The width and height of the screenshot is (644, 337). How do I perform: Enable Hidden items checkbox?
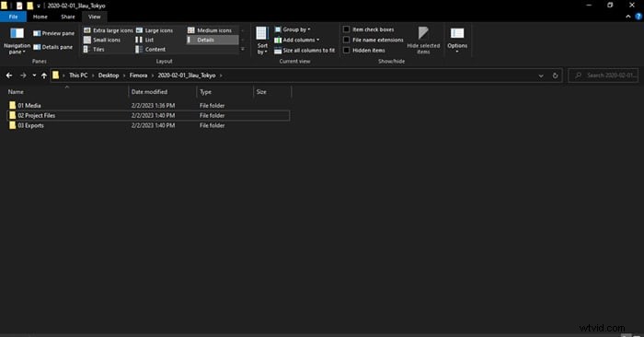click(x=346, y=50)
